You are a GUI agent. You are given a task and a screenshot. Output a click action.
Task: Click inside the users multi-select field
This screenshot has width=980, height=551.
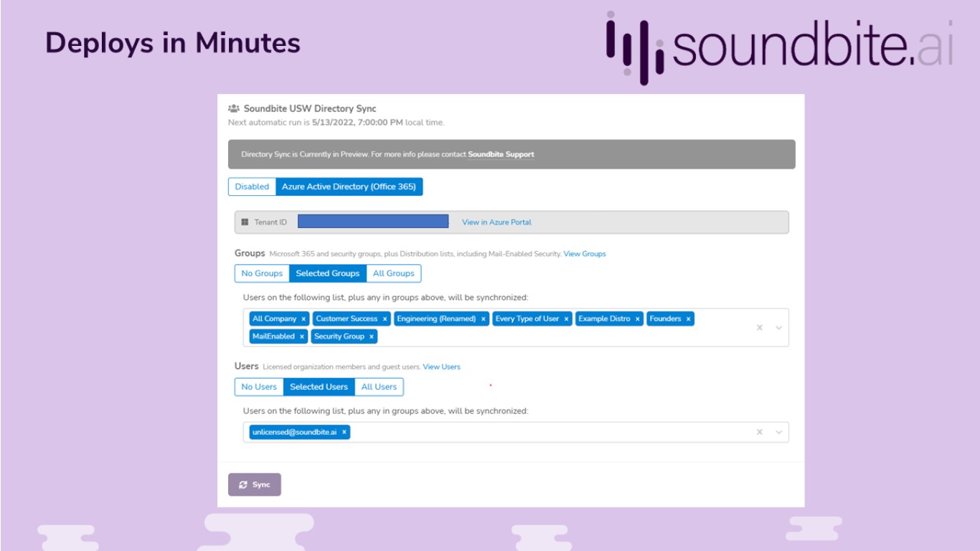(516, 432)
